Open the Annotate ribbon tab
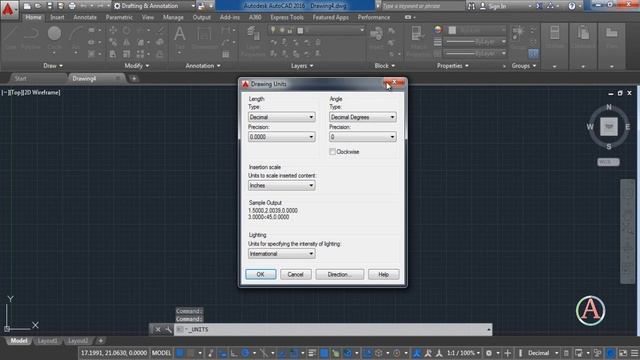 (x=85, y=17)
